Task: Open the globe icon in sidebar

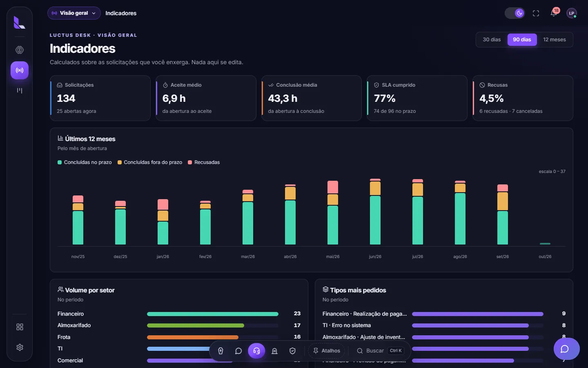Action: coord(20,50)
